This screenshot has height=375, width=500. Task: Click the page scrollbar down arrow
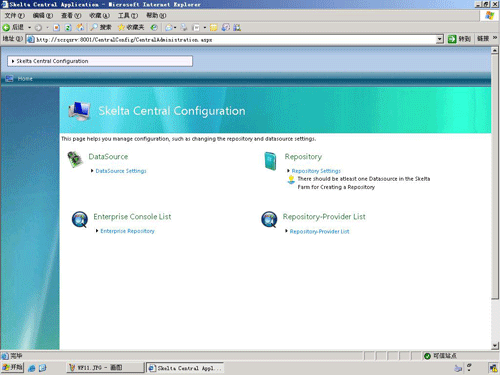tap(495, 346)
